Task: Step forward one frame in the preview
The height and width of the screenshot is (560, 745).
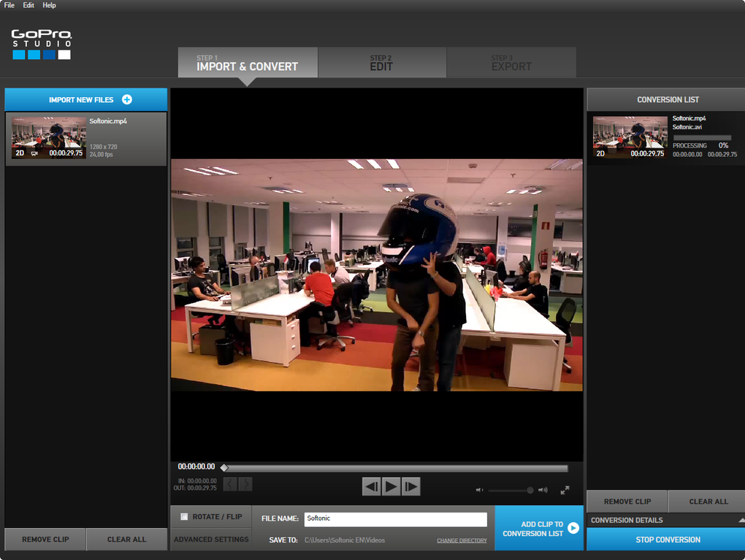Action: (411, 486)
